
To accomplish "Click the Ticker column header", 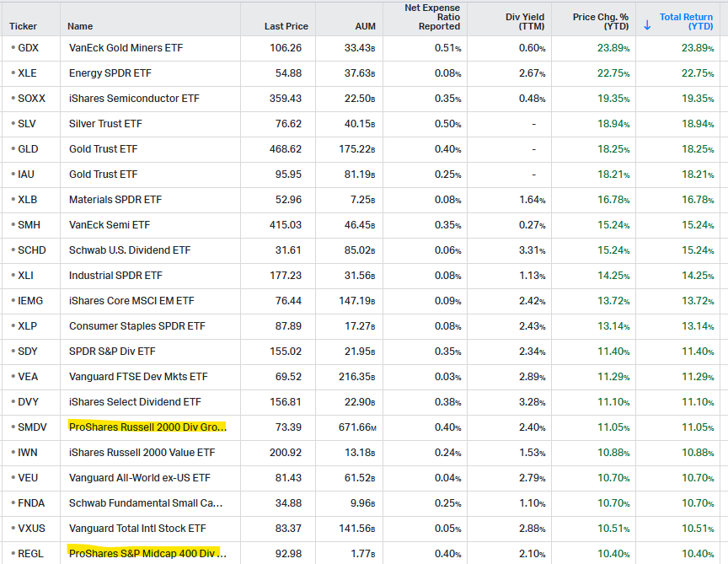I will point(23,26).
